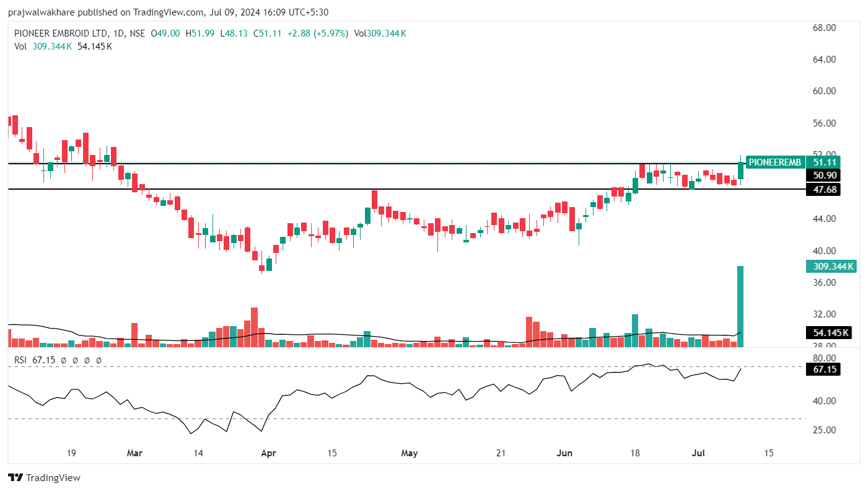Click the 54.145K volume average label
The width and height of the screenshot is (868, 491).
(831, 334)
